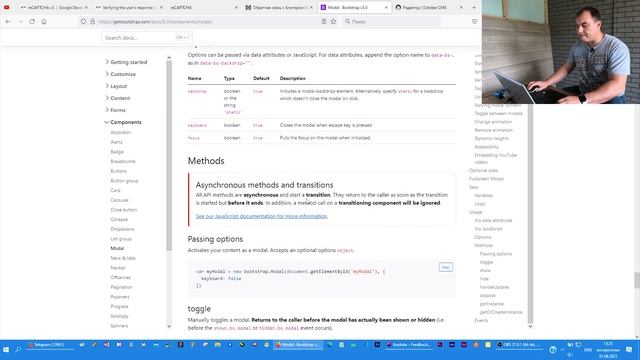This screenshot has height=360, width=640.
Task: Click right contents scroll-down arrow
Action: (x=530, y=326)
